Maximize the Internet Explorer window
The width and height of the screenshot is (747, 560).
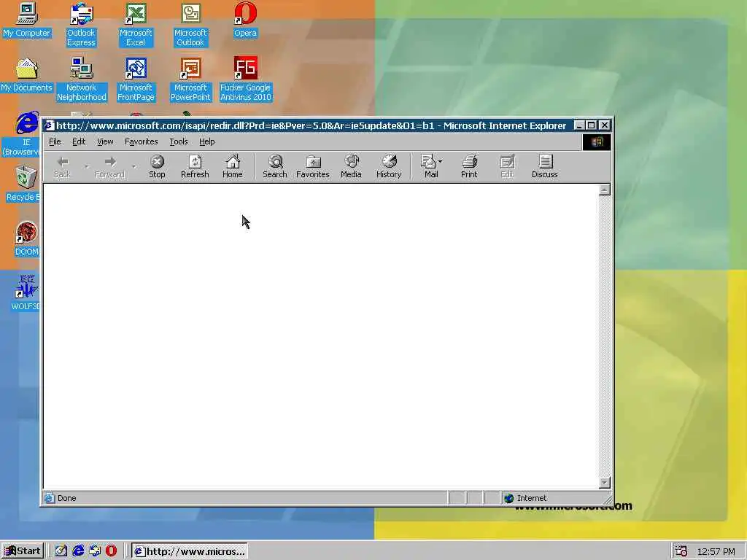pyautogui.click(x=591, y=125)
